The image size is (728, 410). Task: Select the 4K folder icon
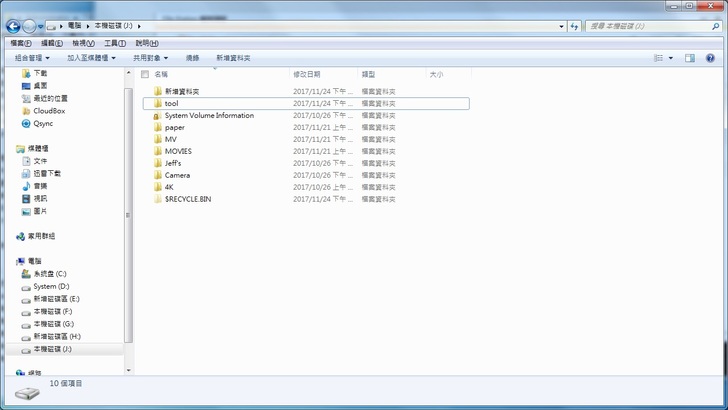(158, 187)
